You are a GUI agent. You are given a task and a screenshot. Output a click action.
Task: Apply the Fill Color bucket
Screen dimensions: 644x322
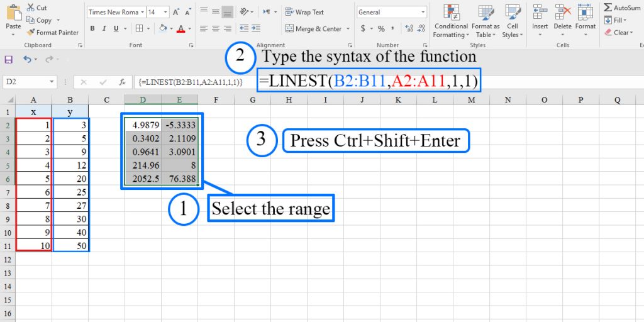pyautogui.click(x=163, y=28)
